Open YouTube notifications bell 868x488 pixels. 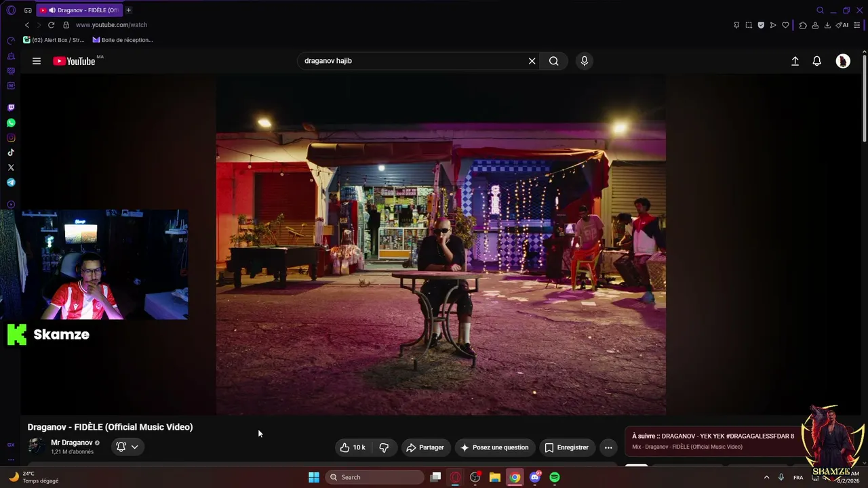pos(817,61)
